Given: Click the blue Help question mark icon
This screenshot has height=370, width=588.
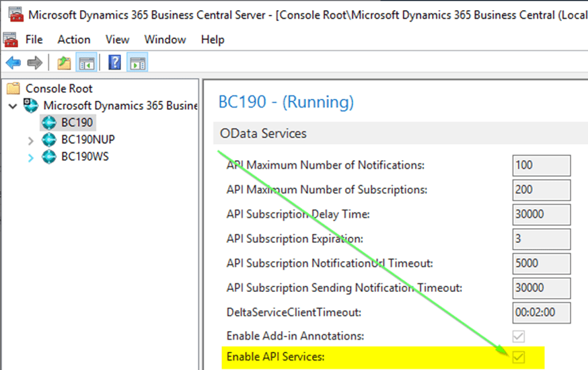Looking at the screenshot, I should tap(115, 63).
